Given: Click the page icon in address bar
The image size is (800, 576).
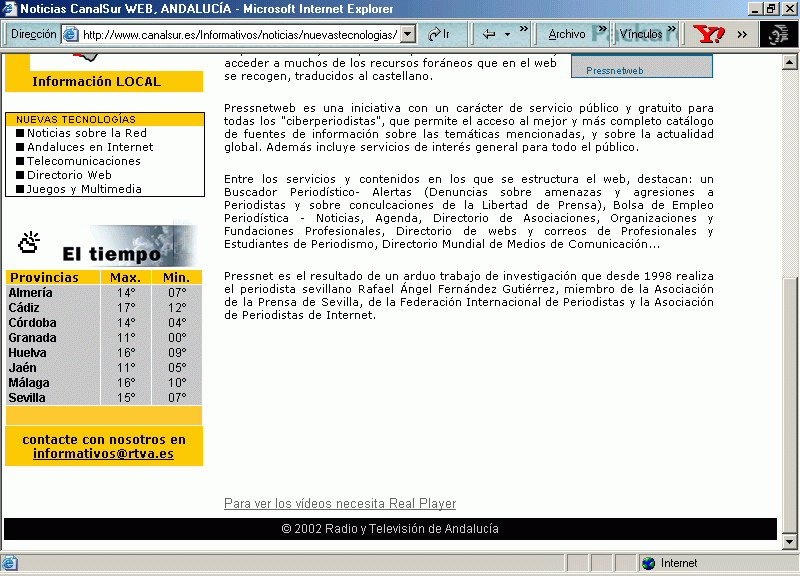Looking at the screenshot, I should click(x=70, y=34).
